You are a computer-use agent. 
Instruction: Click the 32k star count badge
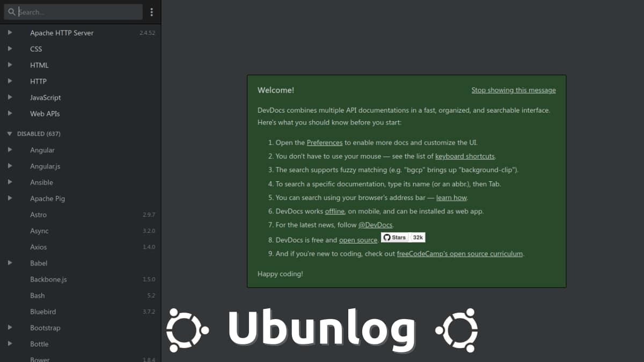pos(418,238)
